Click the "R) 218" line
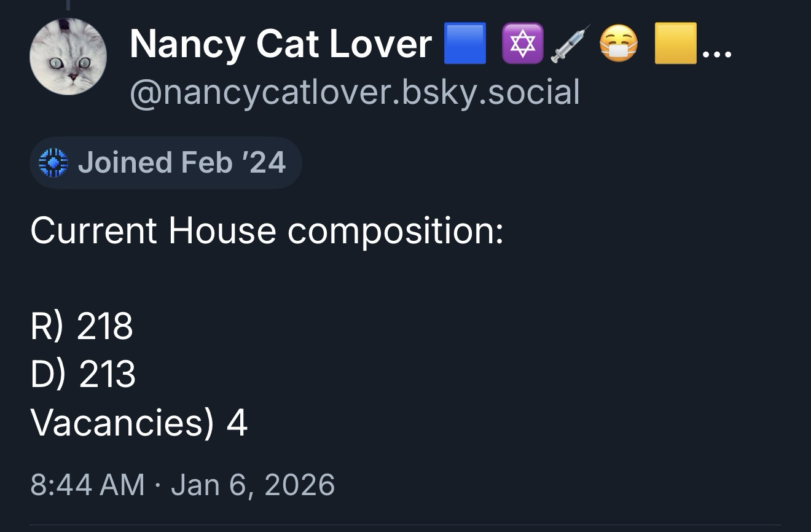811x532 pixels. (81, 326)
